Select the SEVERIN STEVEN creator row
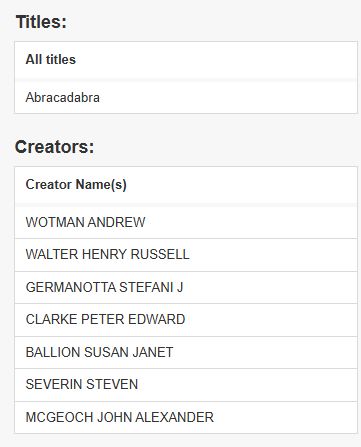Screen dimensions: 361x447 pyautogui.click(x=186, y=384)
